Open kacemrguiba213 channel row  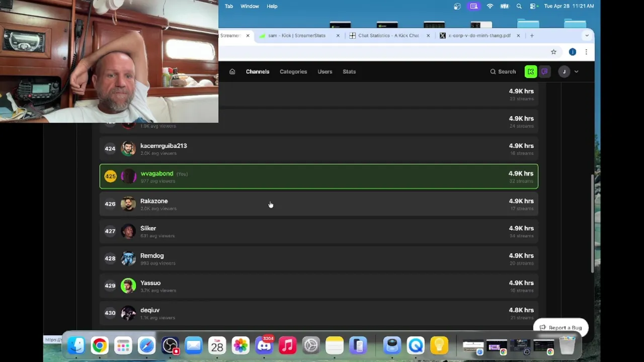[x=319, y=149]
